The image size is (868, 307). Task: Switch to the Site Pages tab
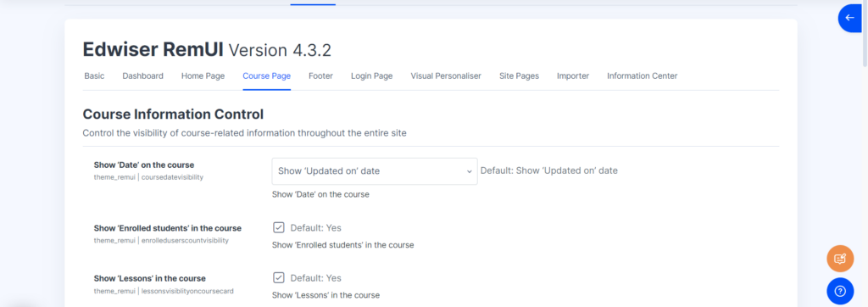[x=520, y=76]
